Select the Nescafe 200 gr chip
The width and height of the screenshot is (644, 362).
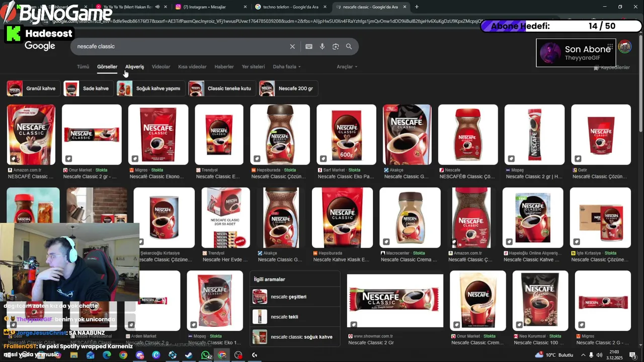(288, 88)
